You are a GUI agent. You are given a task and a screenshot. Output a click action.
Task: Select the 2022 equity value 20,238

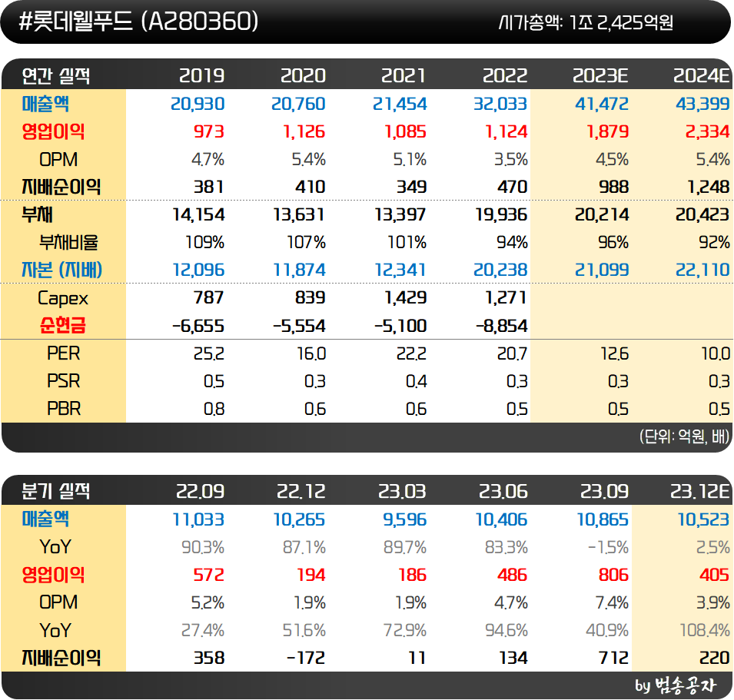coord(500,270)
